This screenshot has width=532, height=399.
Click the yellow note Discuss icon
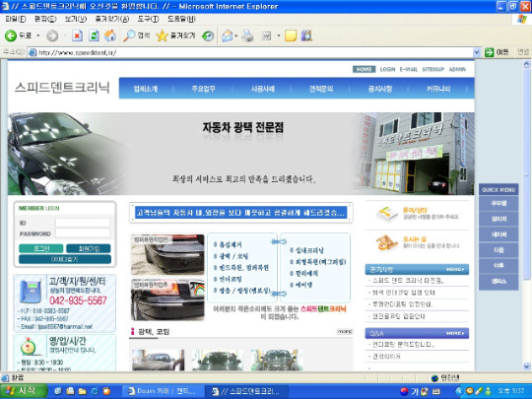tap(291, 35)
